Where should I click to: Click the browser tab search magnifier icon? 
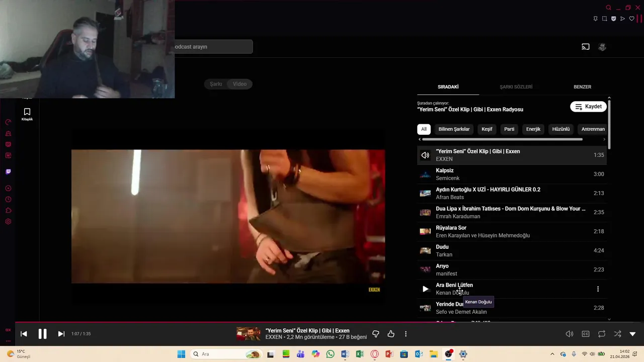[x=608, y=8]
